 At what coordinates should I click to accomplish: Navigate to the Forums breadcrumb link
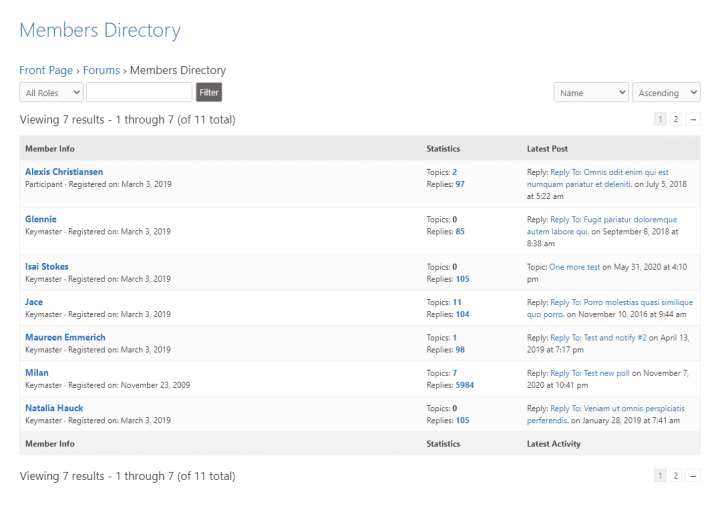101,70
